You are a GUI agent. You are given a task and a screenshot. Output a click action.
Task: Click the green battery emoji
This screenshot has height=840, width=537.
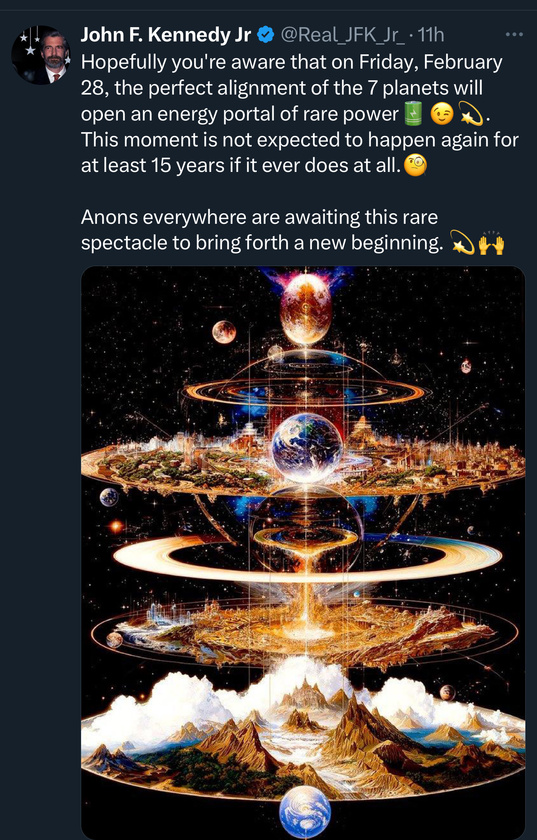point(413,114)
